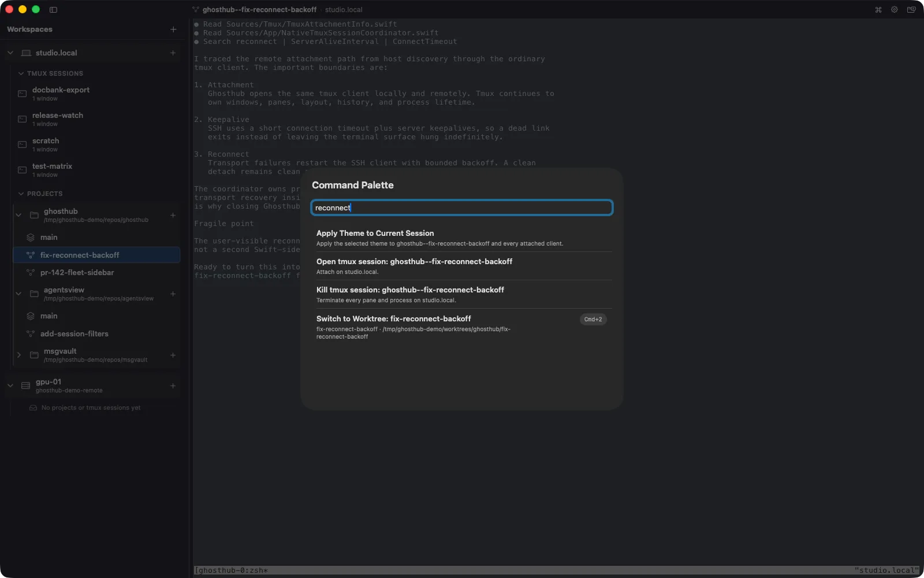Click the plus beside msgvault project
The height and width of the screenshot is (578, 924).
tap(173, 355)
